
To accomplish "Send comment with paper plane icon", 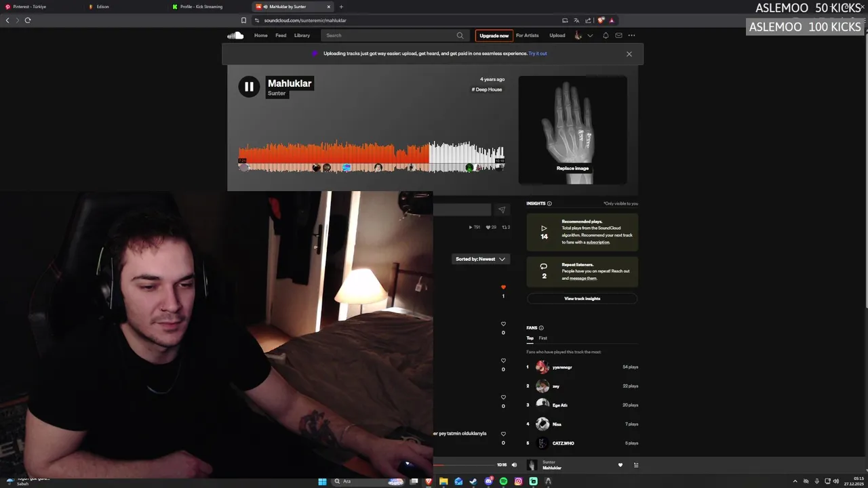I will click(x=502, y=210).
